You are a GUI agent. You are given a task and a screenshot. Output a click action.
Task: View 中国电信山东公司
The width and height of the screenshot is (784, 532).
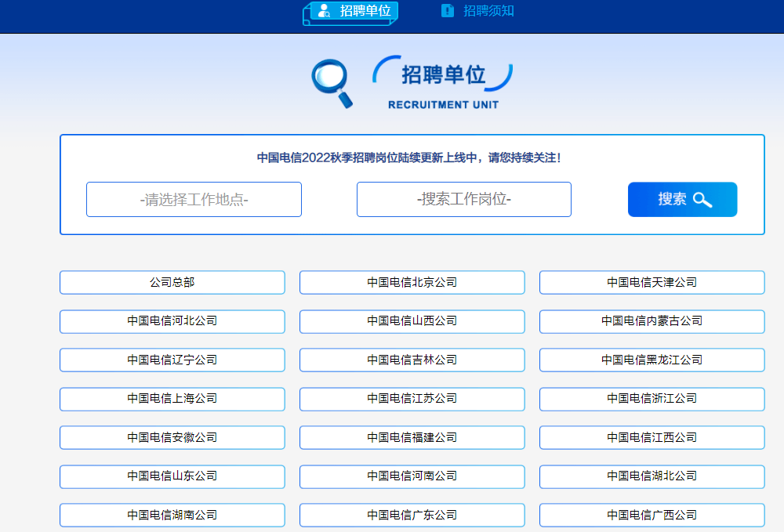(172, 476)
